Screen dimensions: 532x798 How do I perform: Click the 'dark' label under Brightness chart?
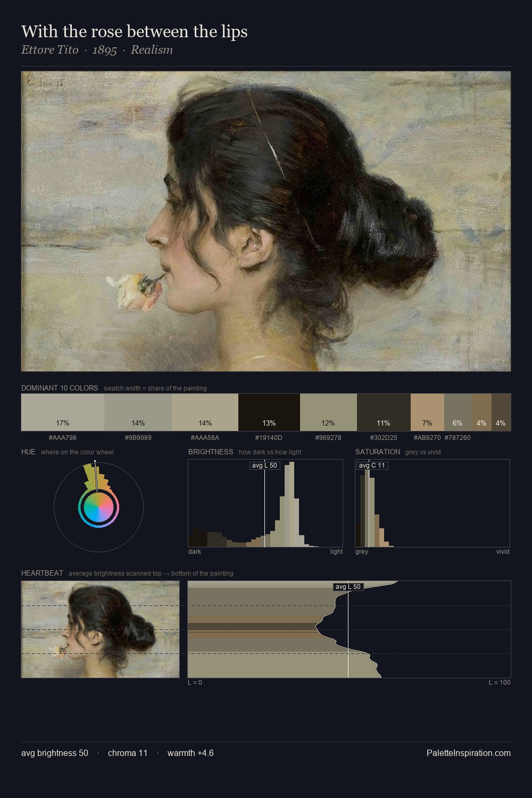pos(195,552)
